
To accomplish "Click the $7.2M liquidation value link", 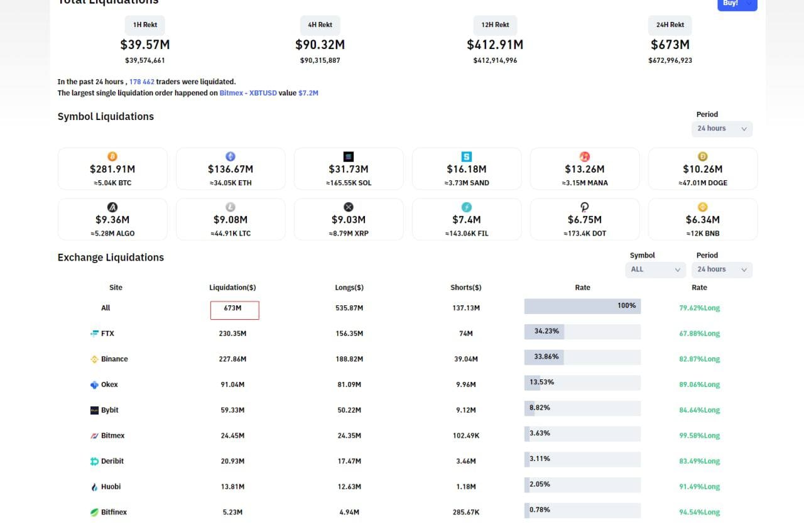I will [x=308, y=93].
